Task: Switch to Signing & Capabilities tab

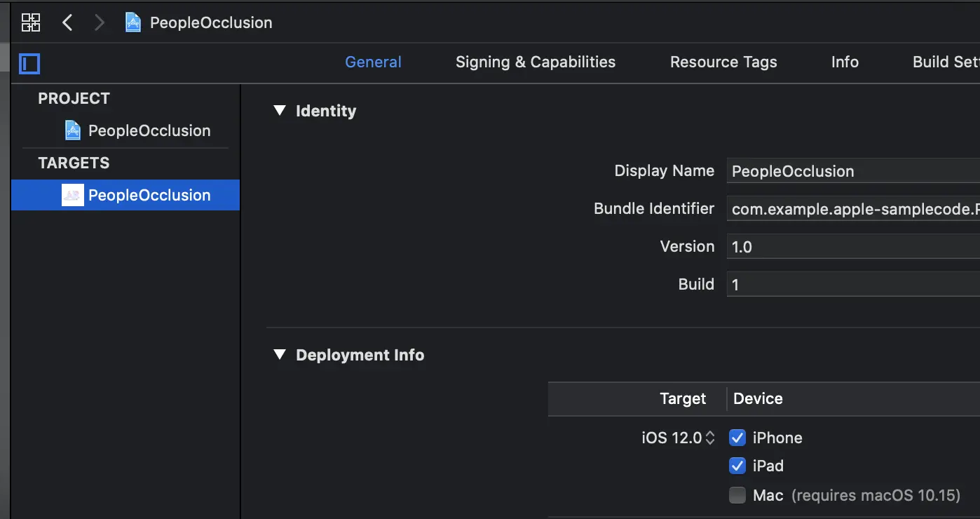Action: [x=536, y=62]
